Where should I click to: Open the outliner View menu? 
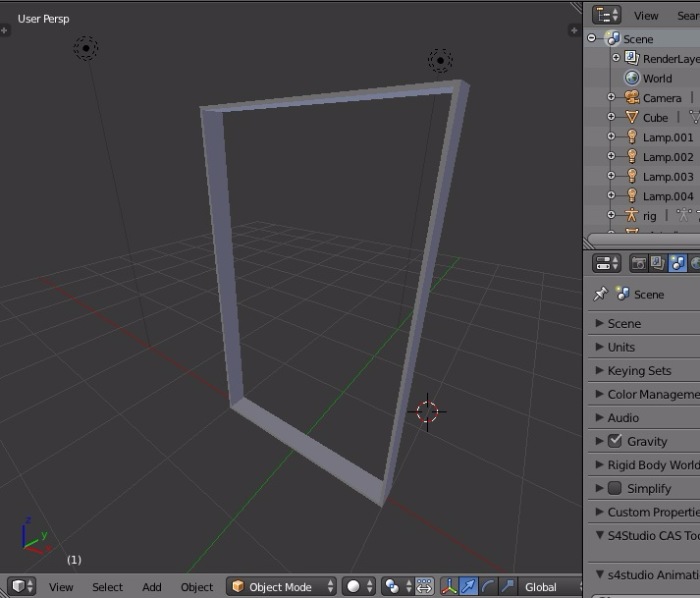646,15
